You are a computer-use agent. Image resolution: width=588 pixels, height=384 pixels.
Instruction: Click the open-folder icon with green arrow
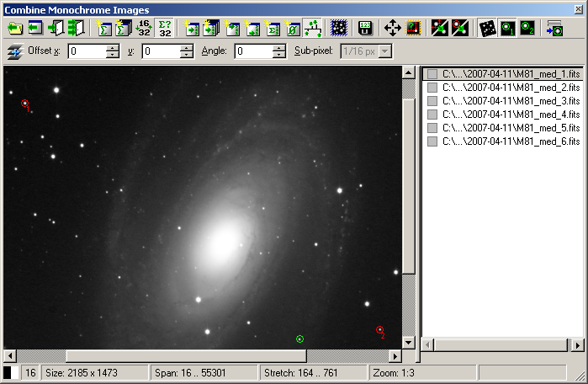pyautogui.click(x=15, y=28)
